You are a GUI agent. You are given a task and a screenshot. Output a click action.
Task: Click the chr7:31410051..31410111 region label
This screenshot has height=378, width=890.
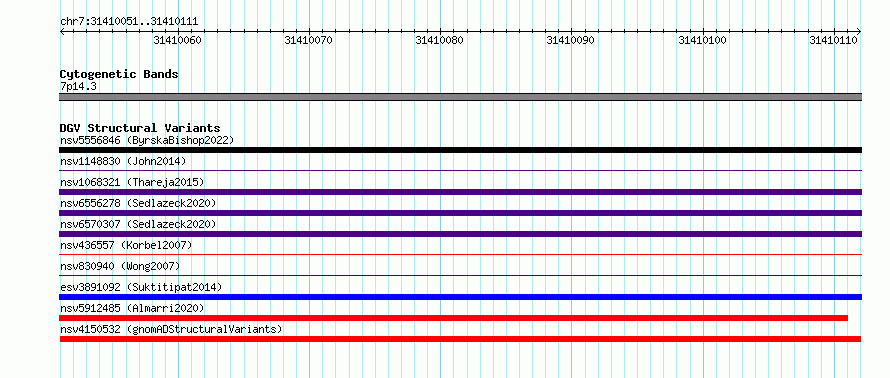pyautogui.click(x=129, y=22)
